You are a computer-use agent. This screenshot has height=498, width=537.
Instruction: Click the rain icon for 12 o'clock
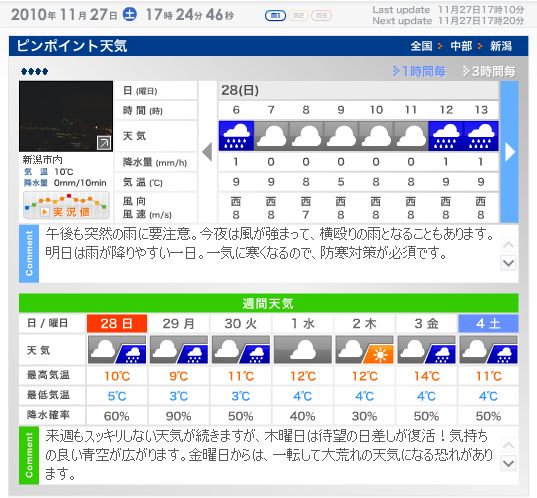pos(446,136)
